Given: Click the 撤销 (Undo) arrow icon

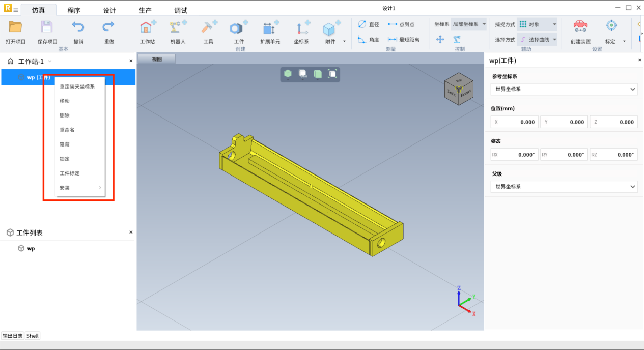Looking at the screenshot, I should 78,28.
